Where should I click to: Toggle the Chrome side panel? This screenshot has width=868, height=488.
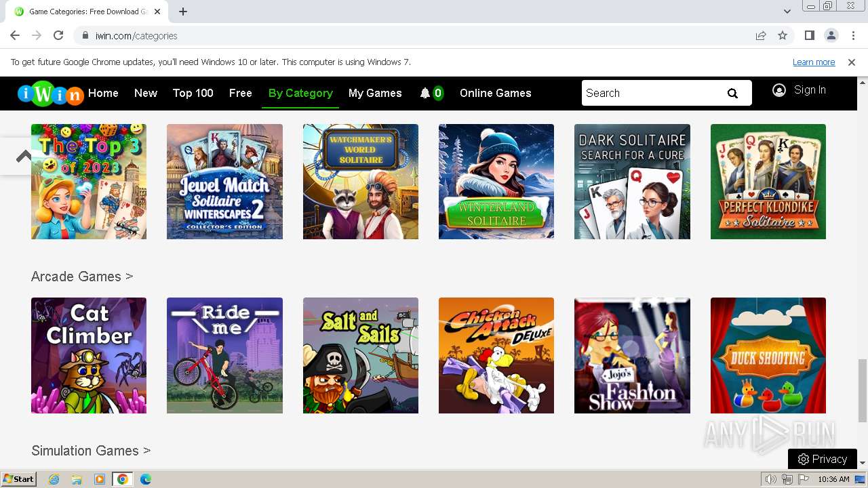(810, 35)
